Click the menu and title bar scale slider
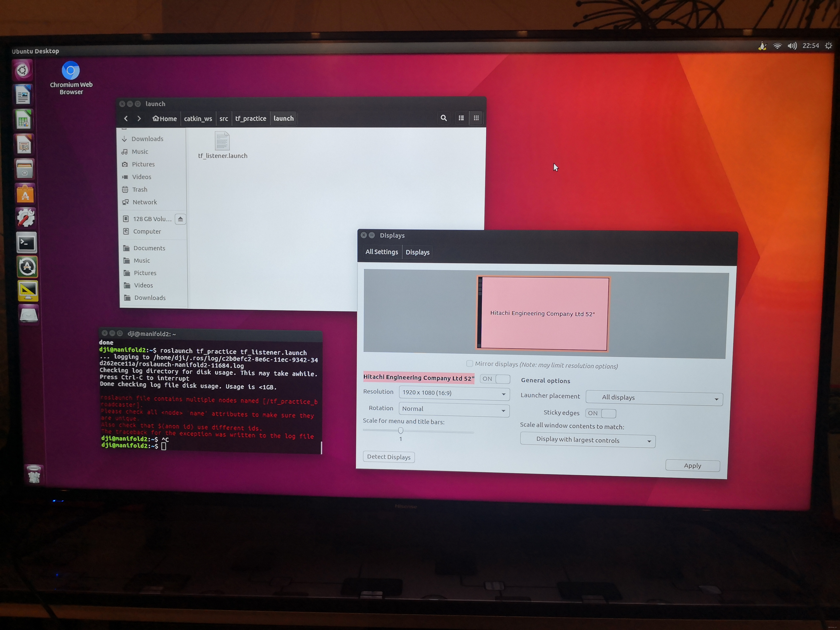The height and width of the screenshot is (630, 840). click(401, 431)
